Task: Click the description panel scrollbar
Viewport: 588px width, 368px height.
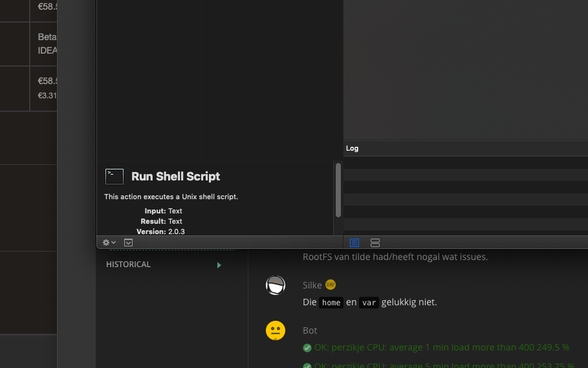Action: (338, 190)
